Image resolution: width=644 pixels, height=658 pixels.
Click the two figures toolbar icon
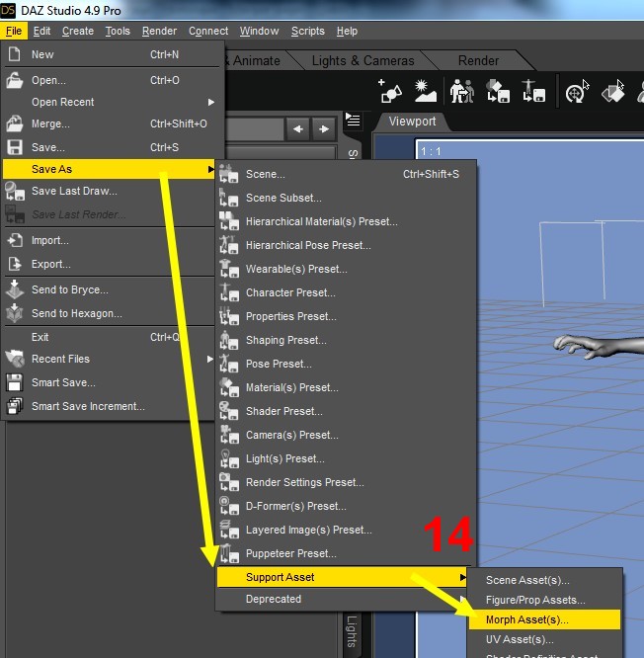pos(462,91)
